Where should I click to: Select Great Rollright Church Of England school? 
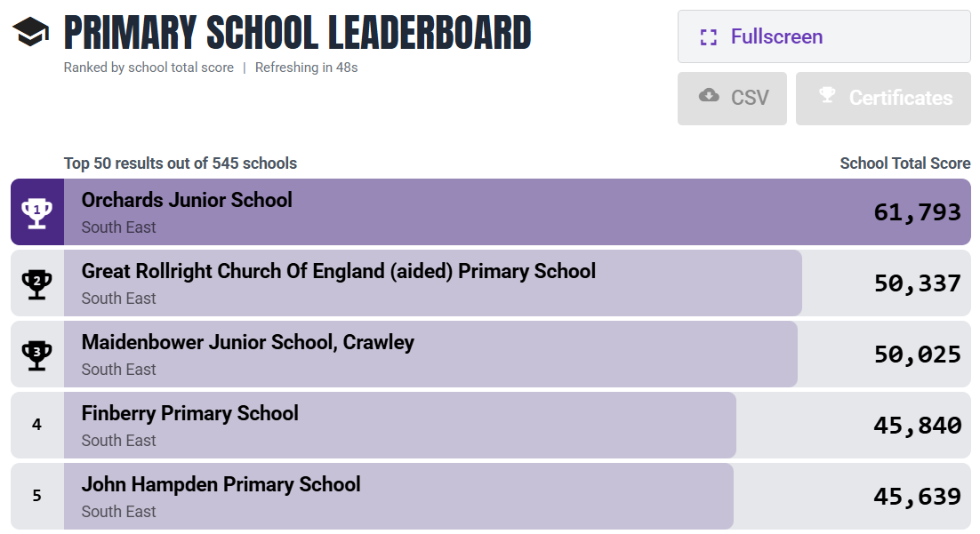pos(338,272)
